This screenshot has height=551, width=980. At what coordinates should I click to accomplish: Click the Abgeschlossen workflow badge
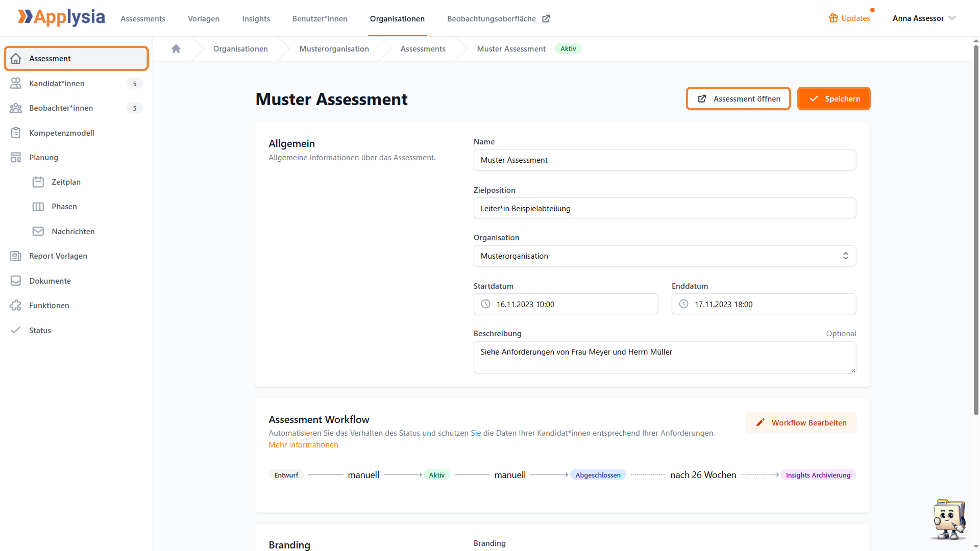[598, 475]
